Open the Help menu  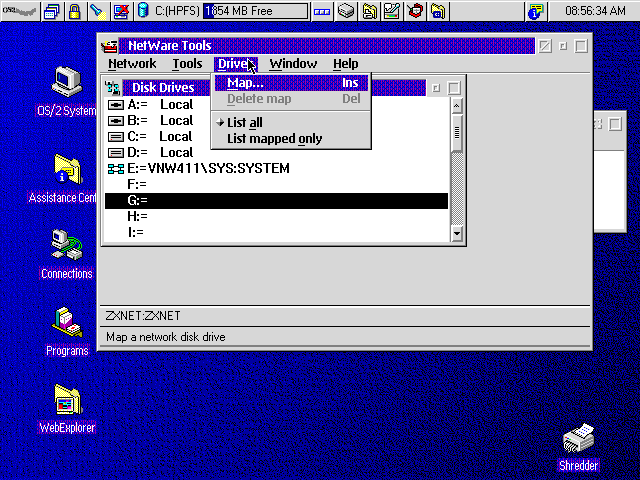[345, 64]
